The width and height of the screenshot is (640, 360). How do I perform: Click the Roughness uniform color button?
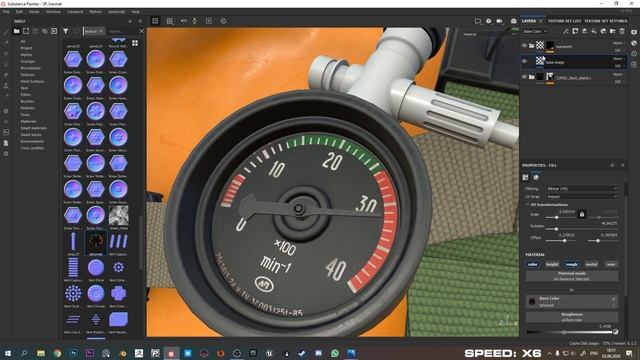click(571, 317)
